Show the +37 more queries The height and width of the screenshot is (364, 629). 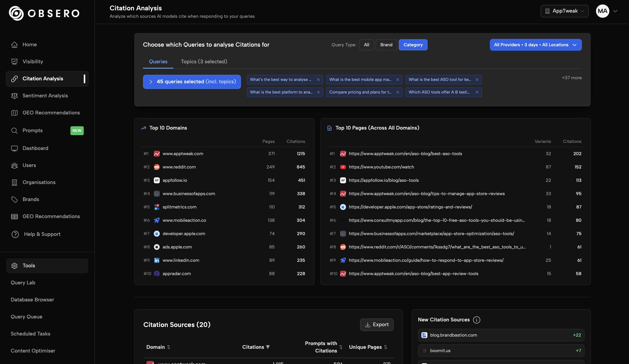pos(572,78)
